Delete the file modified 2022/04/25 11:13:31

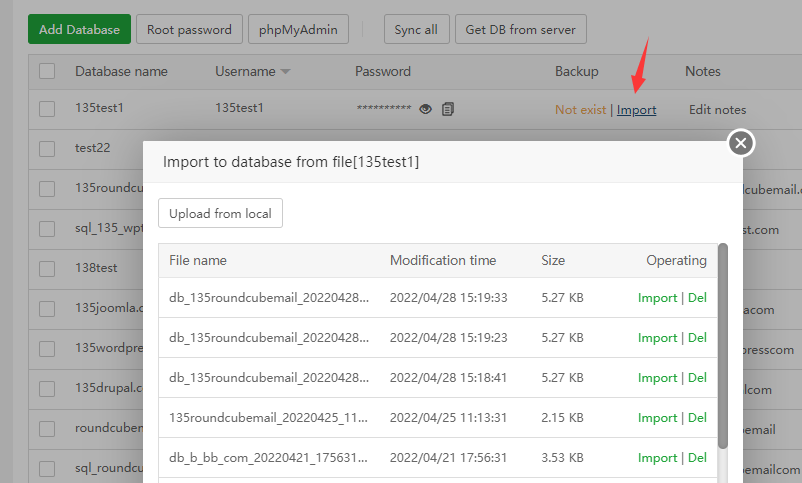tap(697, 418)
